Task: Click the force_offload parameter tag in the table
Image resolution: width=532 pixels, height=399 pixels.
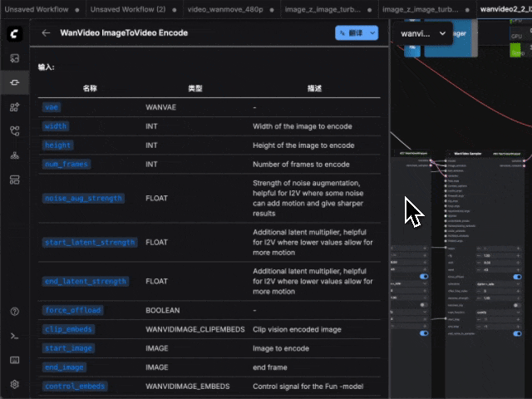Action: 73,310
